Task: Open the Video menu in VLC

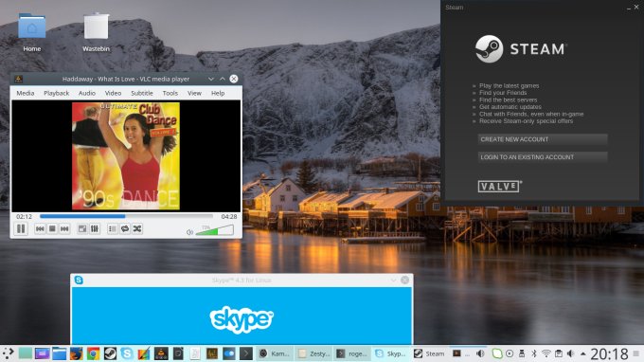Action: [x=113, y=93]
